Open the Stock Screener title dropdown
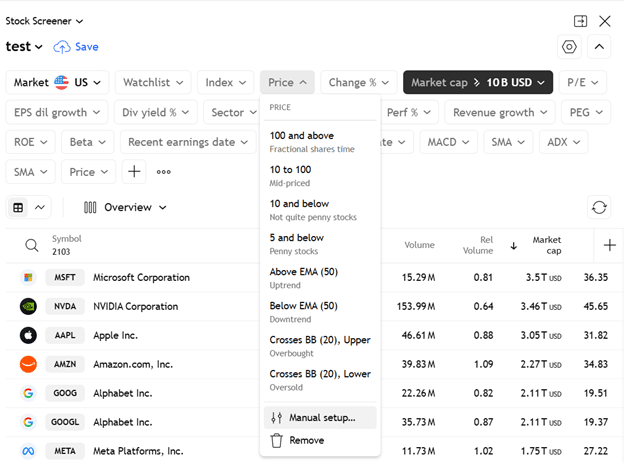The width and height of the screenshot is (624, 463). (x=45, y=20)
